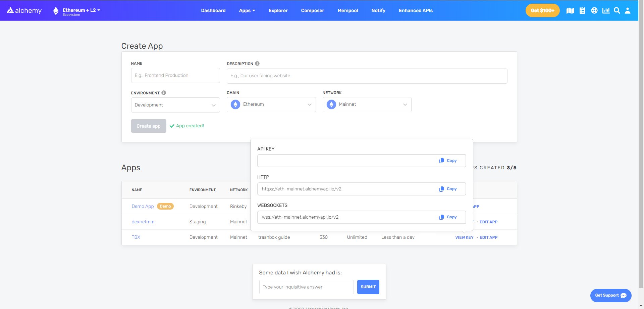Open the clipboard checklist icon in header
Viewport: 644px width, 309px height.
pos(582,10)
